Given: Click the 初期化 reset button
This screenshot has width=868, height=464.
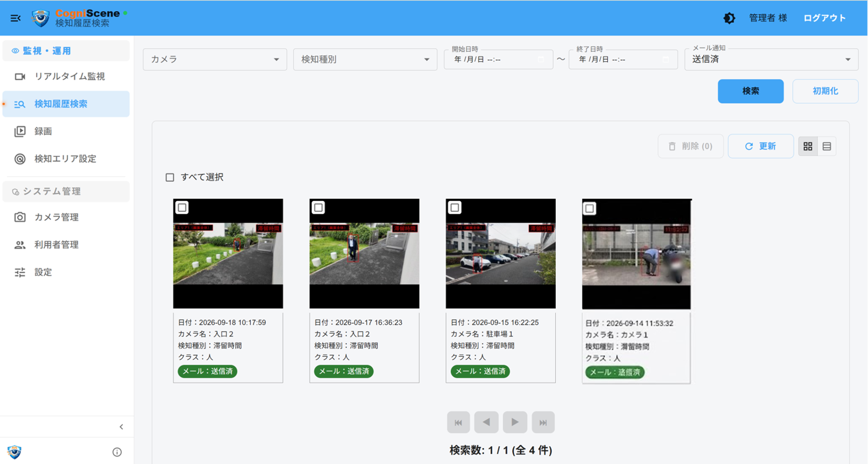Looking at the screenshot, I should (x=825, y=91).
